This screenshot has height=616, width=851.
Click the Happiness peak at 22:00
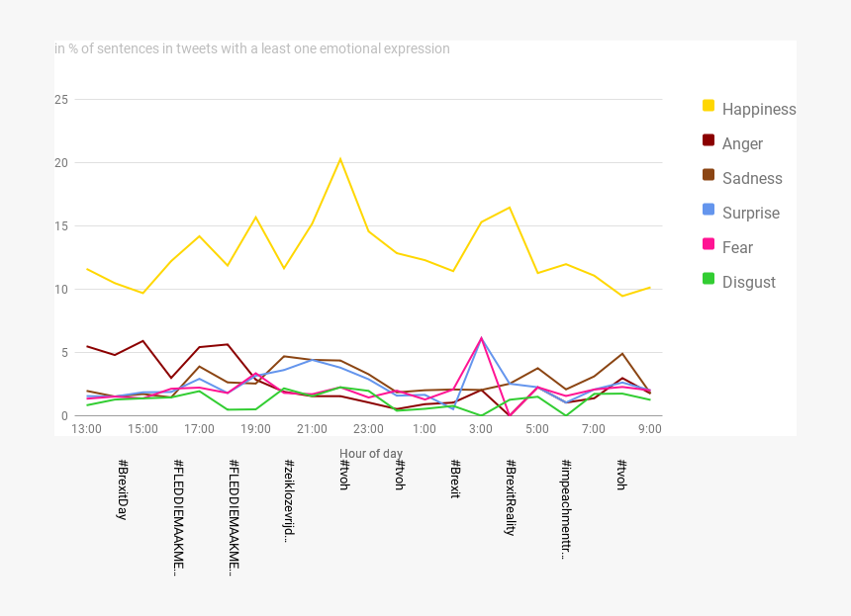point(340,159)
